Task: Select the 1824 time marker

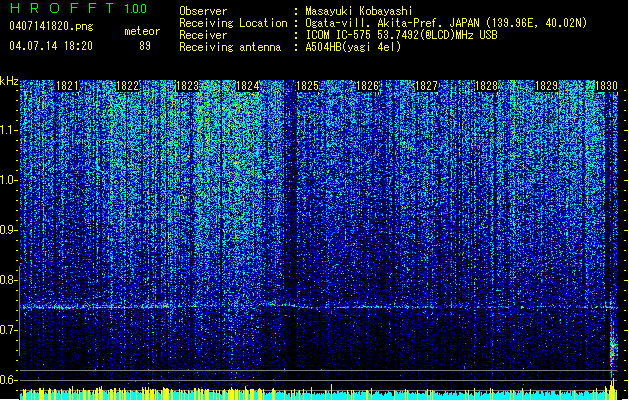Action: click(x=248, y=86)
